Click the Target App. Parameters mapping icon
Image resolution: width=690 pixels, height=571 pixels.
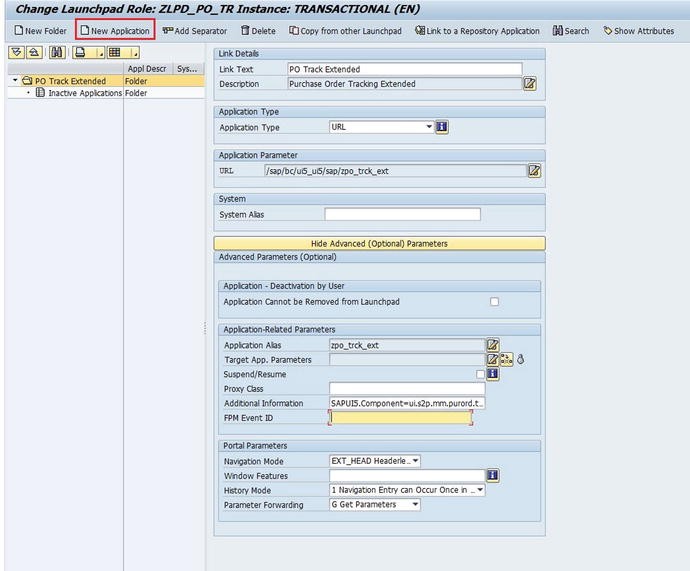(506, 359)
